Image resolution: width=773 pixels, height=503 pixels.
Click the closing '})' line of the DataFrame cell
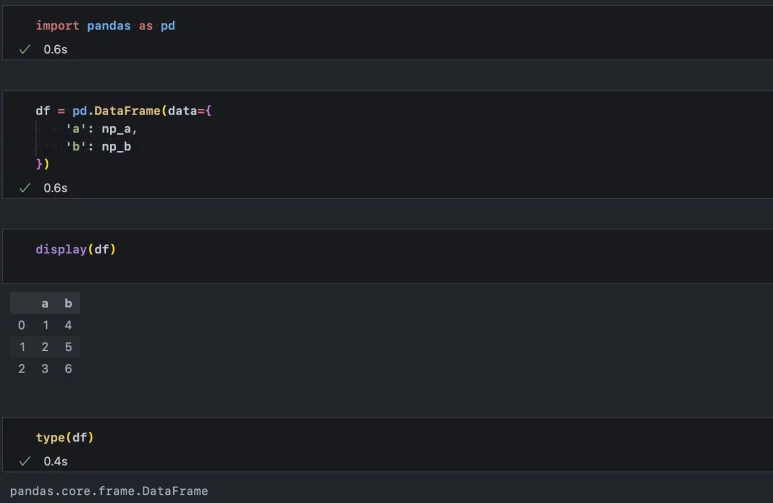pyautogui.click(x=42, y=164)
